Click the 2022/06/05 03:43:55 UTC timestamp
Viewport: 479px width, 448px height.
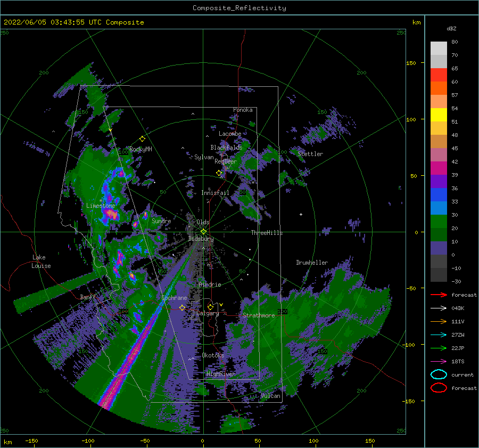pyautogui.click(x=53, y=22)
